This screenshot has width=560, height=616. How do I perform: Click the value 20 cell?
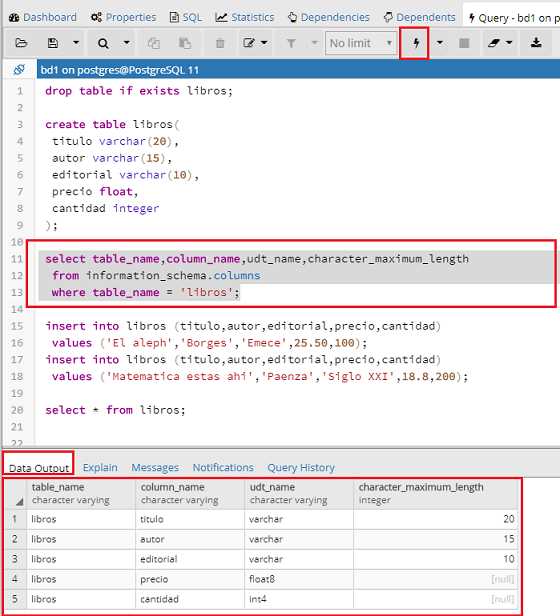[435, 519]
